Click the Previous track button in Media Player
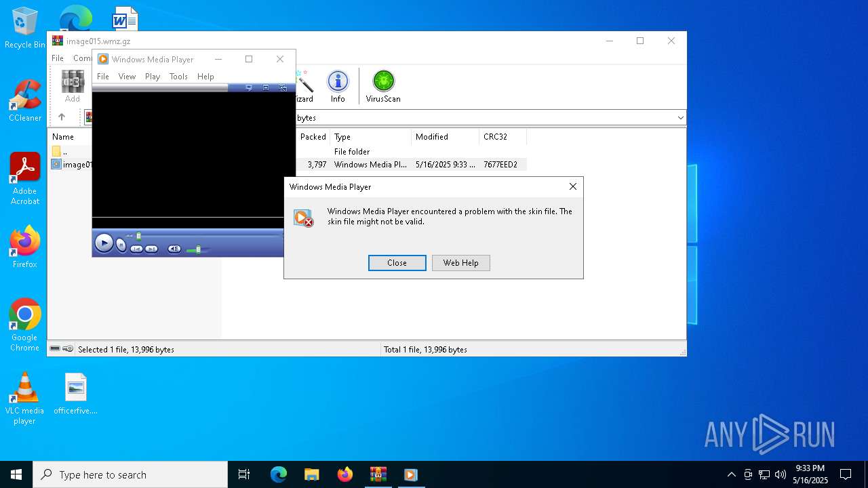This screenshot has height=488, width=868. pos(136,249)
